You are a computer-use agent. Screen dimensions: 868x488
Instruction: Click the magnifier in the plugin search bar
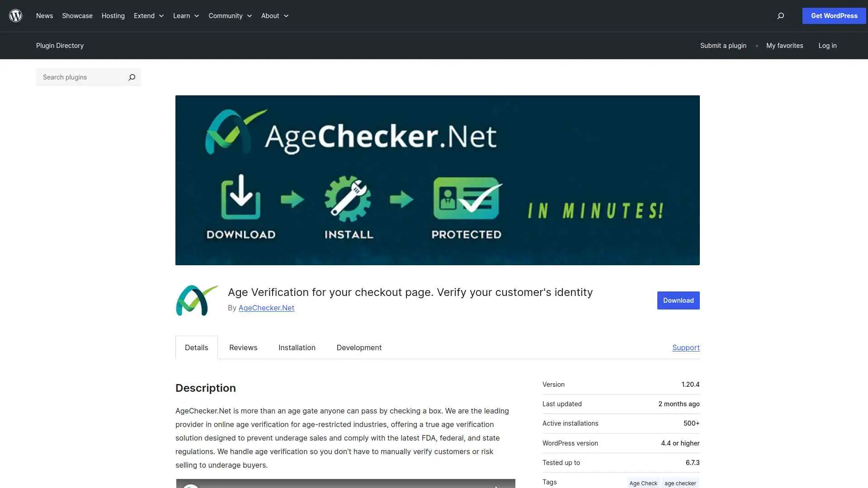click(x=132, y=77)
